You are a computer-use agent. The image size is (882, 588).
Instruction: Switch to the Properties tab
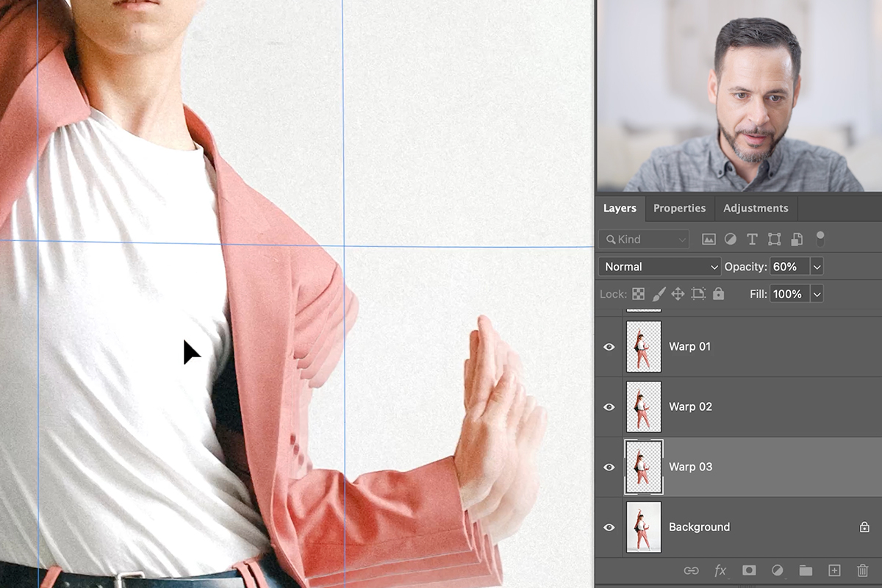tap(679, 208)
